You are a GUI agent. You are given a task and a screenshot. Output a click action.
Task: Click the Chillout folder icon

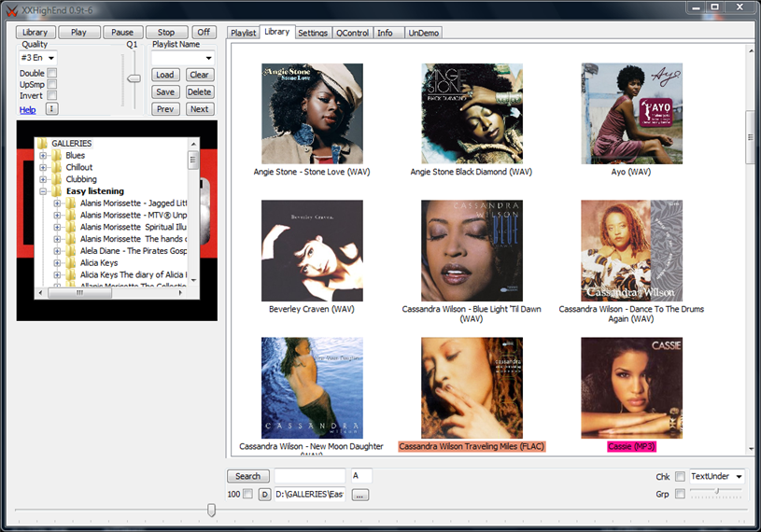[57, 167]
